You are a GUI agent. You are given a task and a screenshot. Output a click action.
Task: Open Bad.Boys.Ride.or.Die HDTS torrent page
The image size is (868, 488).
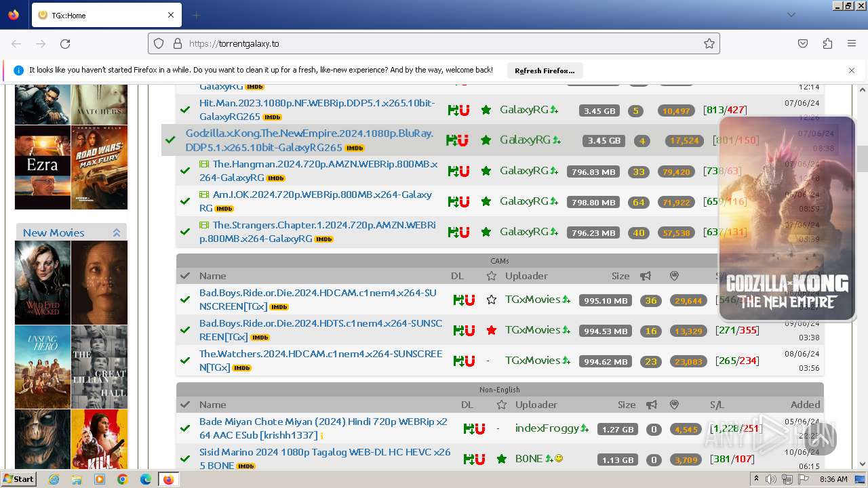pos(321,330)
